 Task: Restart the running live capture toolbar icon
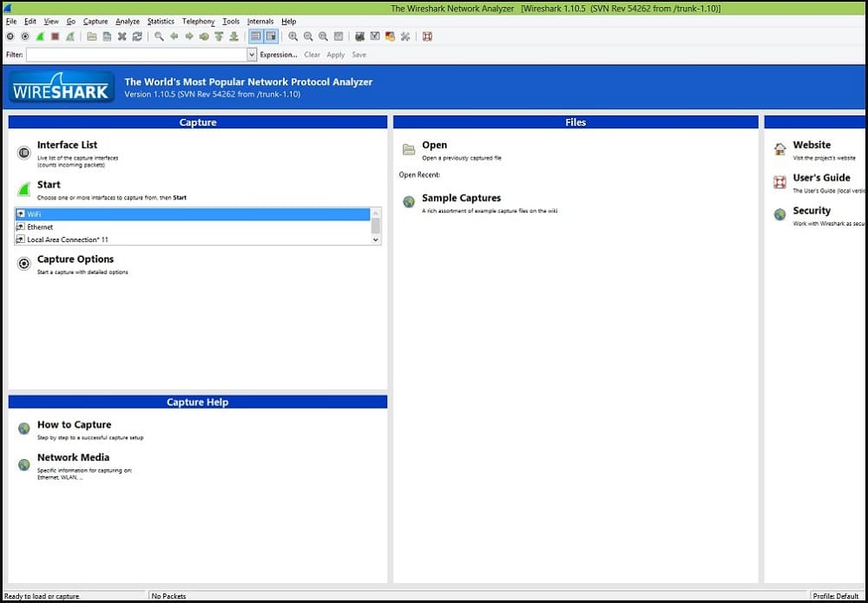pos(69,36)
